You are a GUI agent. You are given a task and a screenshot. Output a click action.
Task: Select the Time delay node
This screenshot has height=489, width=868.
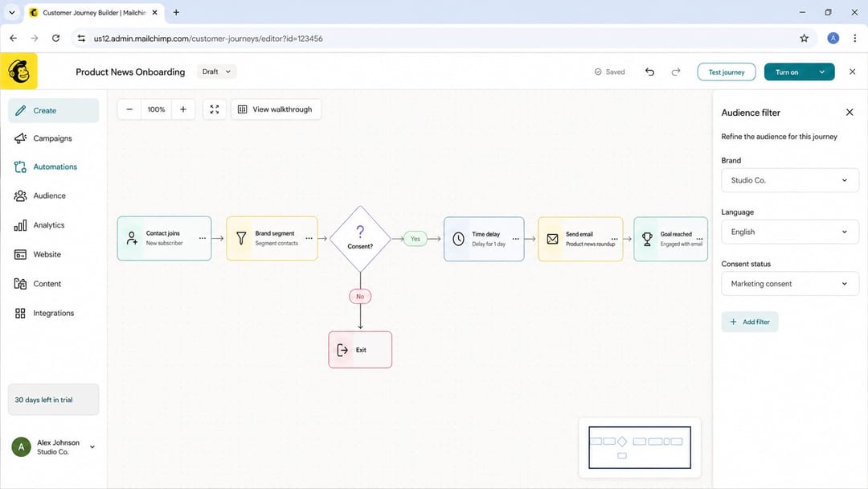coord(484,239)
